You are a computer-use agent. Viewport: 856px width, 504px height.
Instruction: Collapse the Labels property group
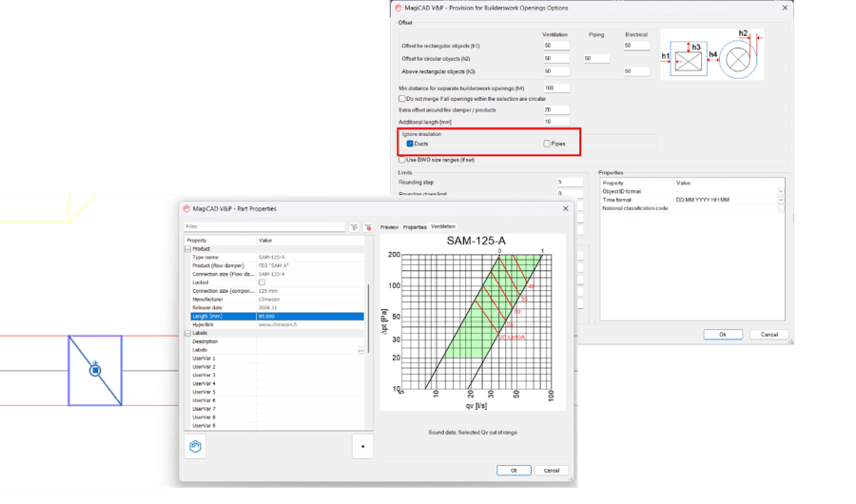pos(187,333)
